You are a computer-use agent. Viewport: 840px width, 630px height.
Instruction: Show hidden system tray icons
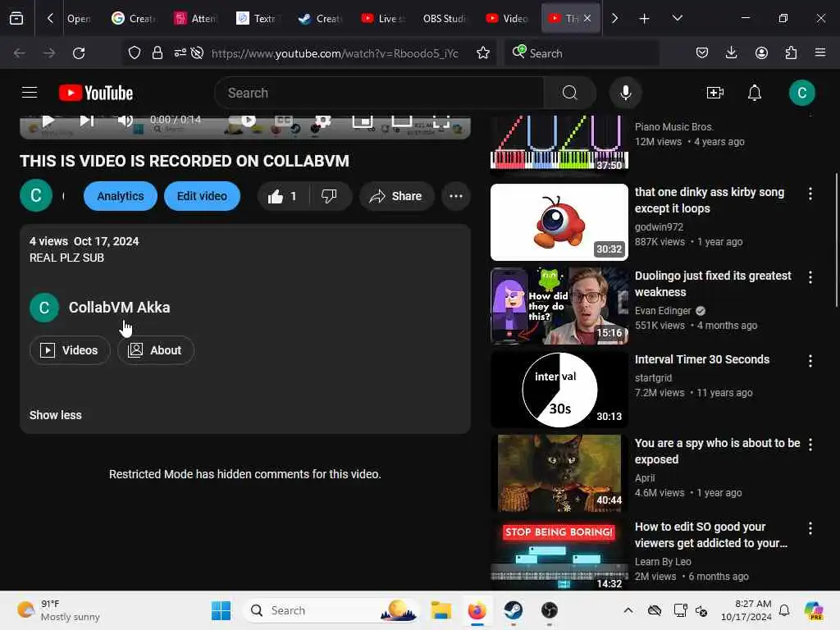(628, 610)
